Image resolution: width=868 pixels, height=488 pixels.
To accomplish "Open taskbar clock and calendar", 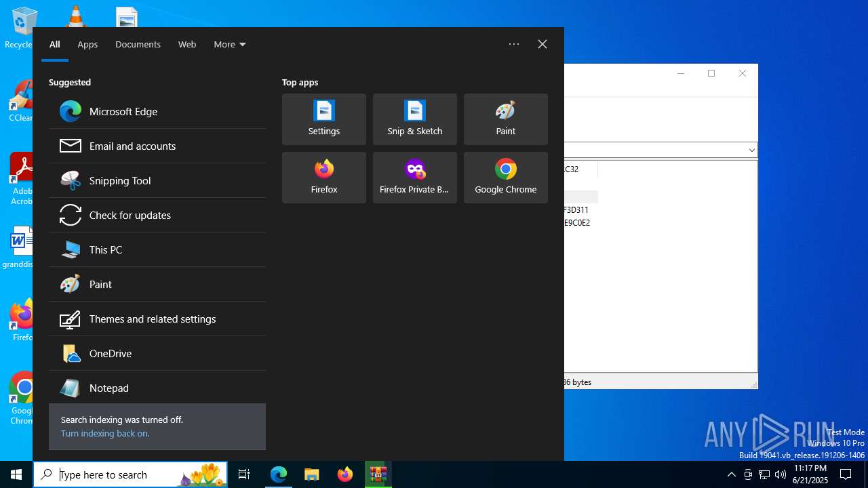I will click(x=810, y=474).
